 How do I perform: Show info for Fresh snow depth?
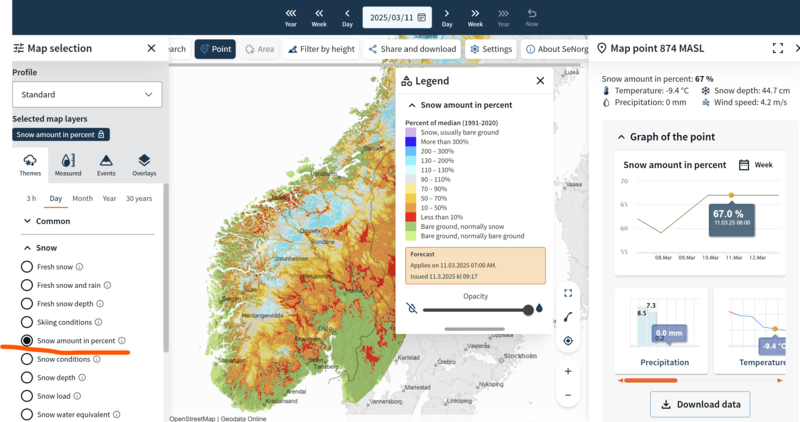tap(100, 304)
